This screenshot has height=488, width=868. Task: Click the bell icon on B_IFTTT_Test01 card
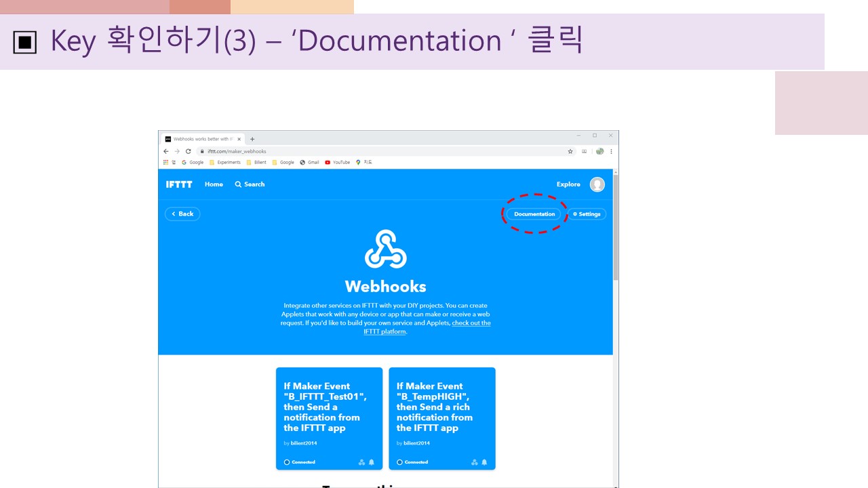[372, 462]
